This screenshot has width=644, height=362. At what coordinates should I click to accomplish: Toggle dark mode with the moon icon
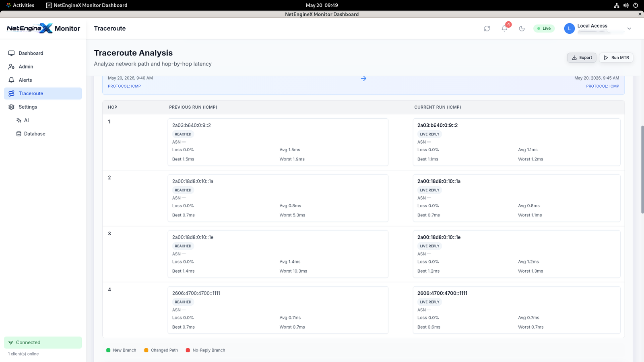[x=522, y=29]
